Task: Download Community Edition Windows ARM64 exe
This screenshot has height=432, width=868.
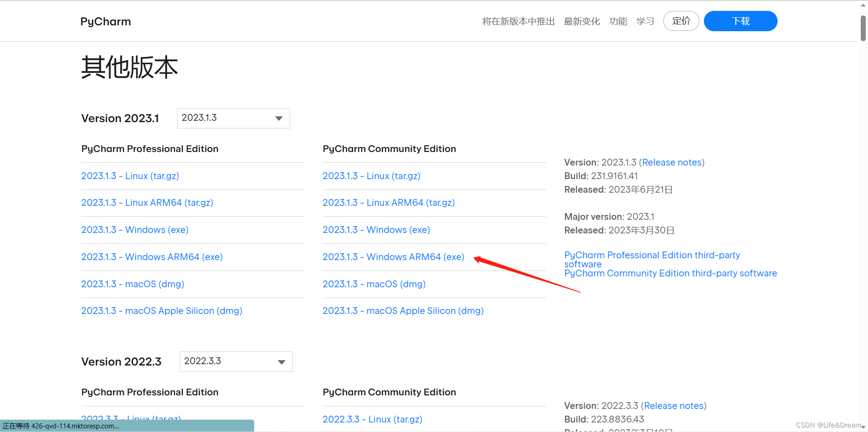Action: (393, 257)
